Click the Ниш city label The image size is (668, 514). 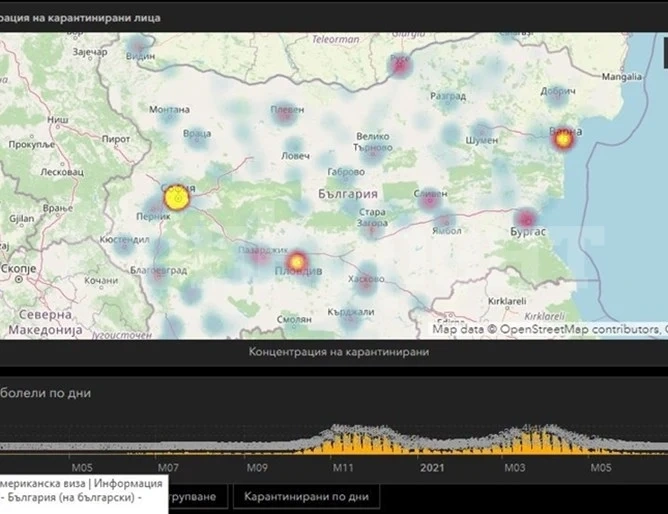coord(58,119)
